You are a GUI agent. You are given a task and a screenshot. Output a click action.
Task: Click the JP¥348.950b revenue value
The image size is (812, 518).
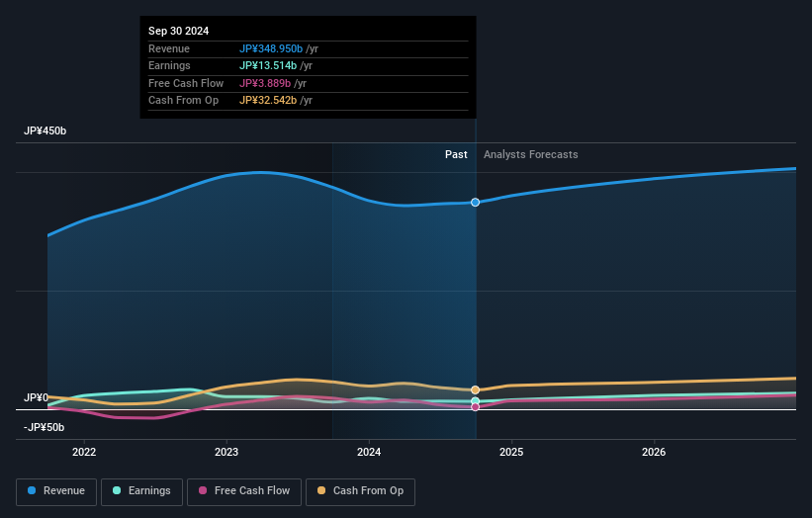(x=271, y=48)
